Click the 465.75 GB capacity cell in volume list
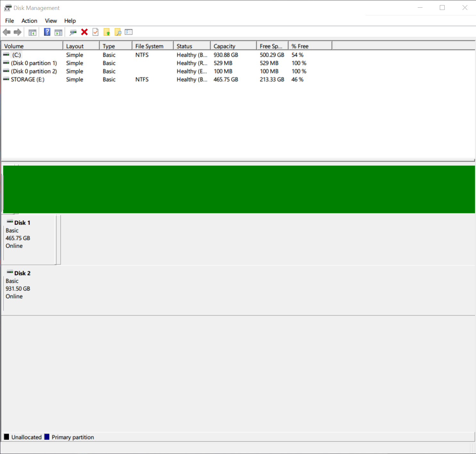476x454 pixels. (226, 80)
